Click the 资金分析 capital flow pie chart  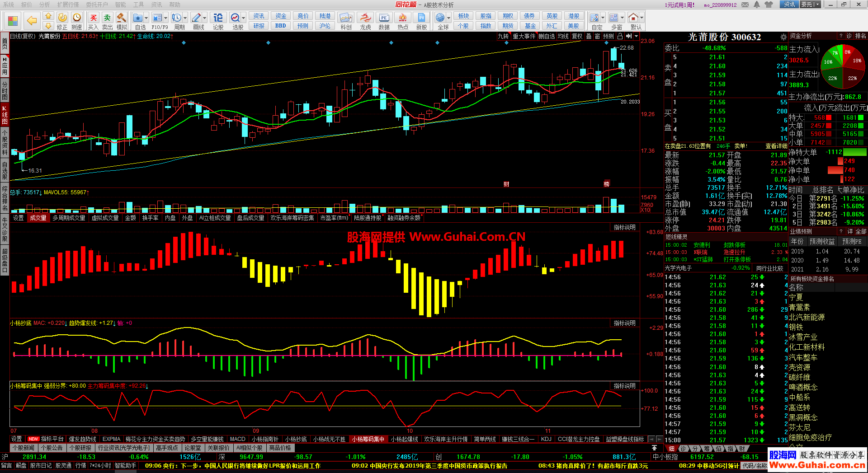[x=843, y=67]
